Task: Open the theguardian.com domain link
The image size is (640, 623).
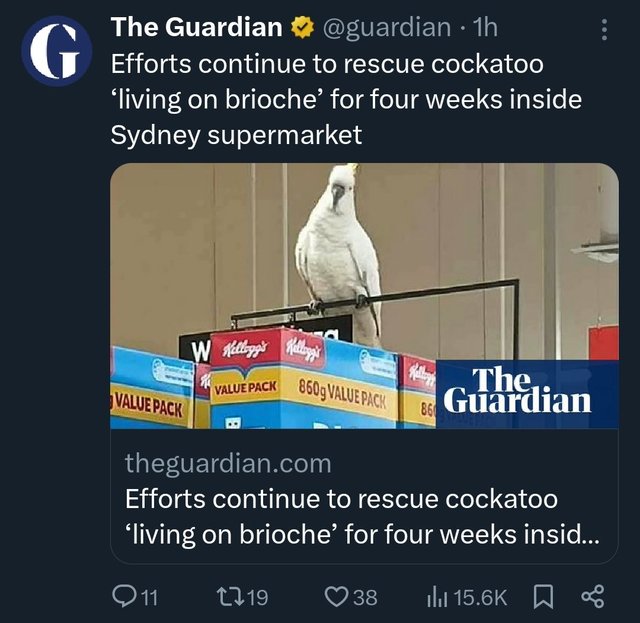Action: (228, 464)
